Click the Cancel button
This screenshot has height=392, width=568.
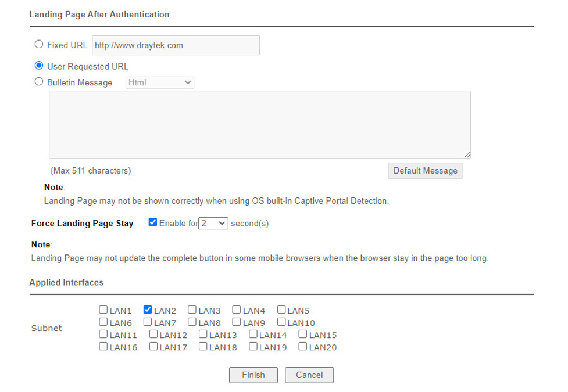click(309, 375)
